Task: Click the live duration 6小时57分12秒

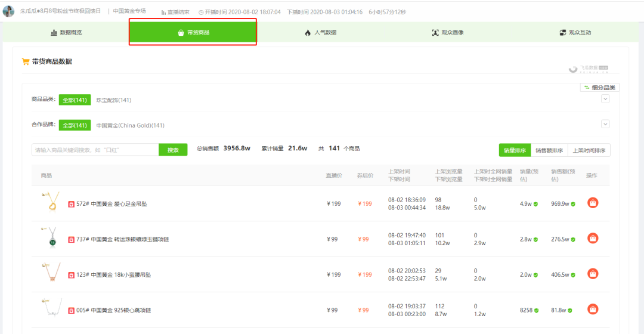Action: tap(388, 12)
